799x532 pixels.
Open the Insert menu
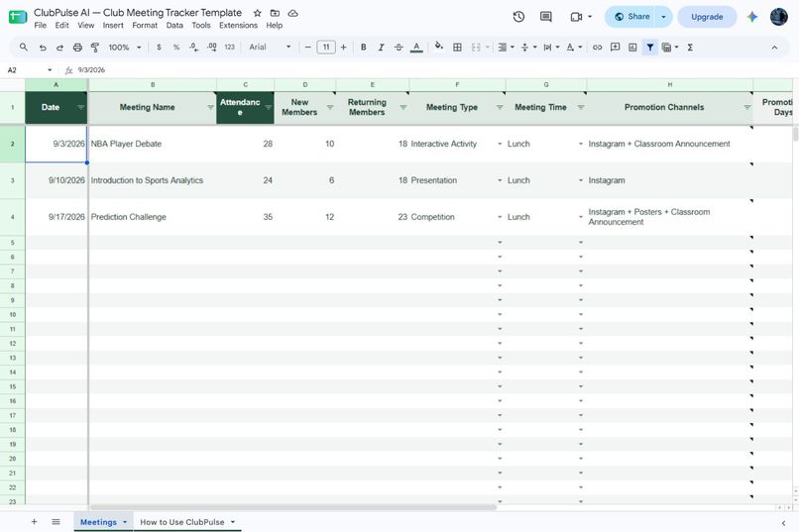click(113, 25)
